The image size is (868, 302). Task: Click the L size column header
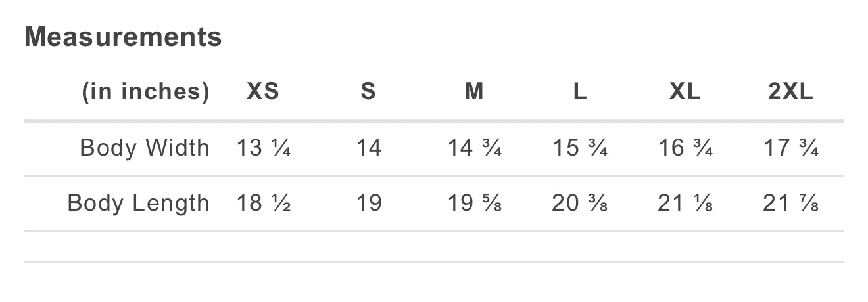(x=579, y=92)
